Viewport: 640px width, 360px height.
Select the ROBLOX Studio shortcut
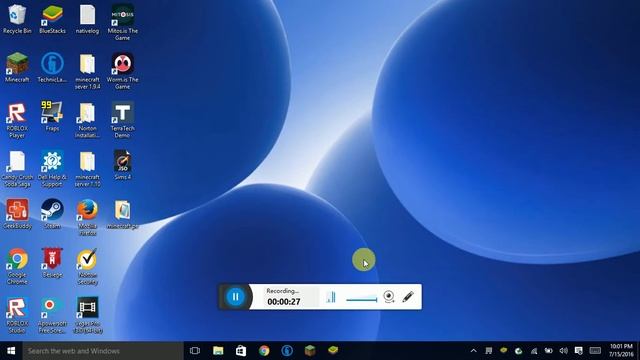[17, 315]
